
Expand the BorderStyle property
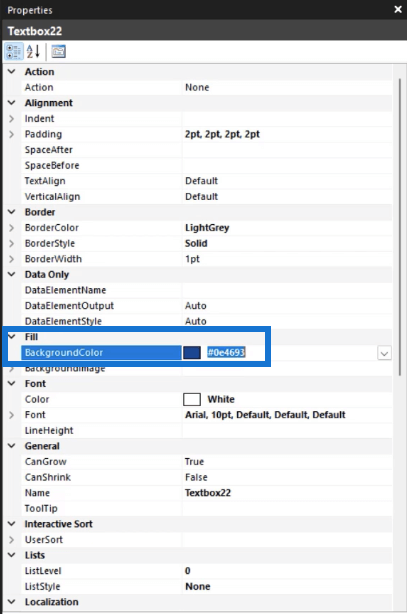(x=11, y=244)
